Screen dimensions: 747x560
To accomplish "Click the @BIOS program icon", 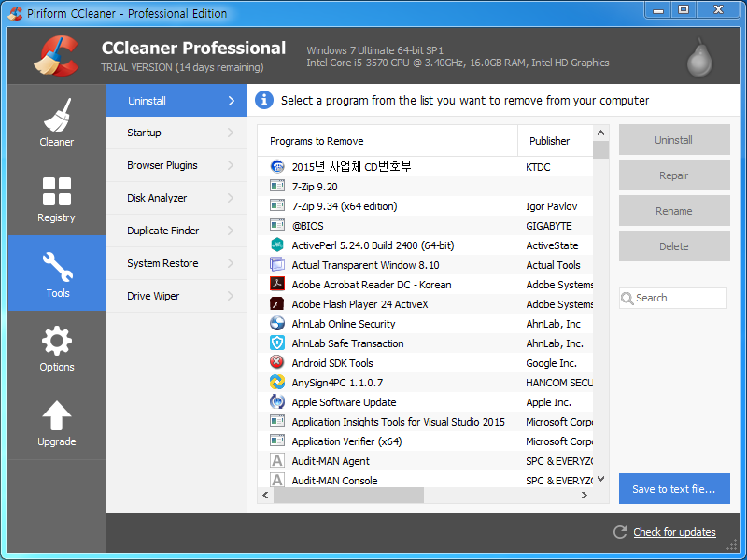I will coord(277,225).
